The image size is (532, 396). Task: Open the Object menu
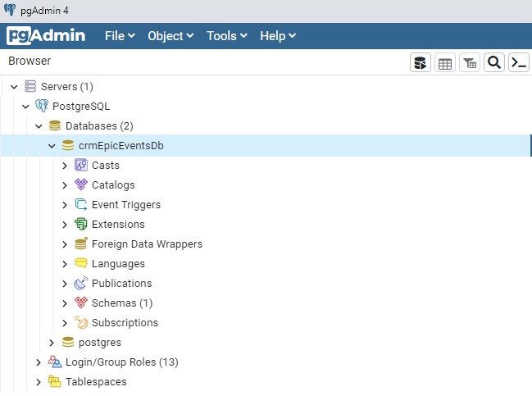coord(171,35)
